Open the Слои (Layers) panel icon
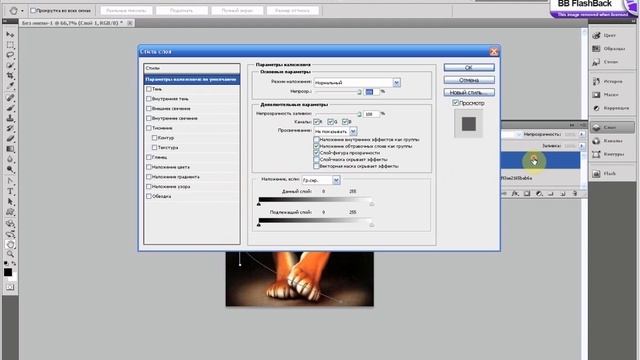The width and height of the screenshot is (640, 360). coord(596,127)
